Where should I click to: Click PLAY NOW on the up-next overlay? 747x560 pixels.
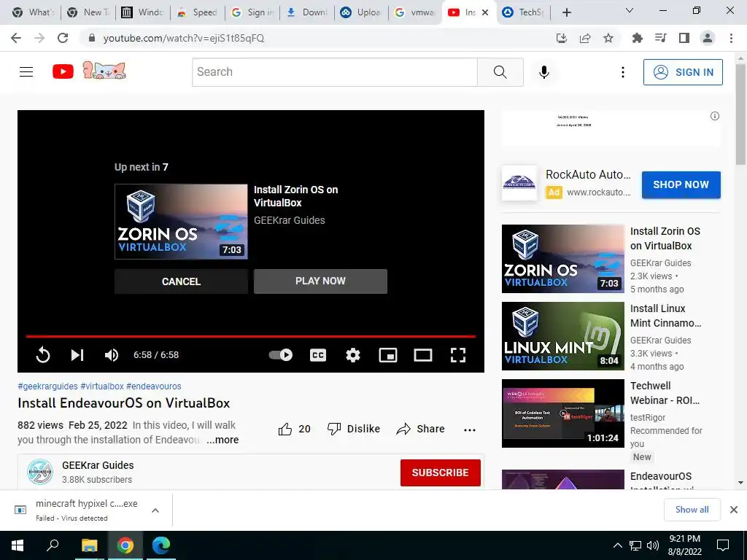tap(320, 281)
